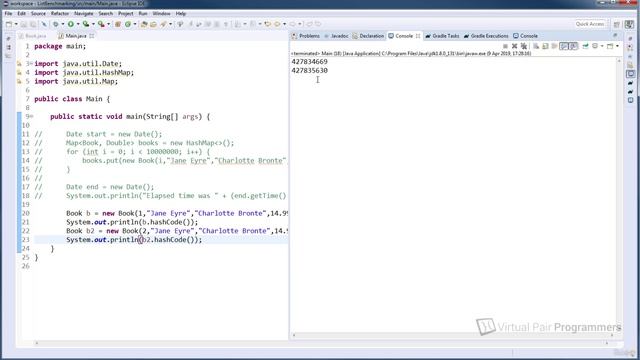Image resolution: width=640 pixels, height=360 pixels.
Task: Click the New file toolbar icon
Action: click(9, 24)
